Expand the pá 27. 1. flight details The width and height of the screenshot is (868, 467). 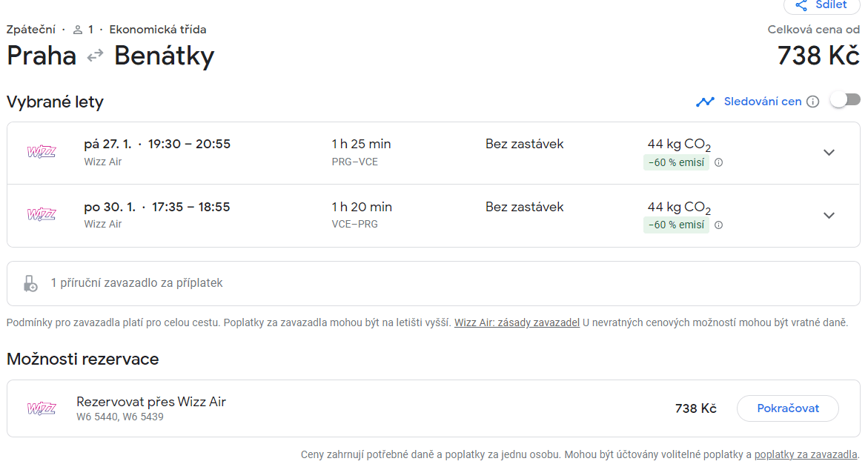[x=829, y=152]
